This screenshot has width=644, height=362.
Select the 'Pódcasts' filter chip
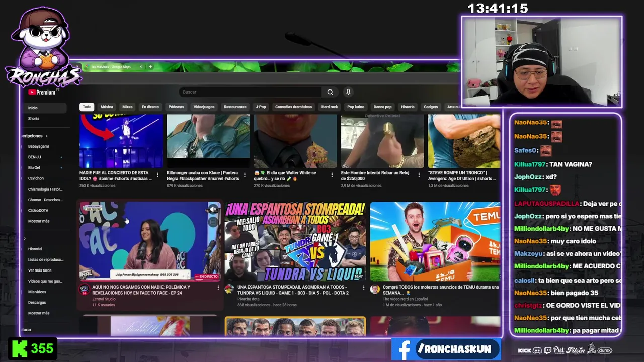176,107
